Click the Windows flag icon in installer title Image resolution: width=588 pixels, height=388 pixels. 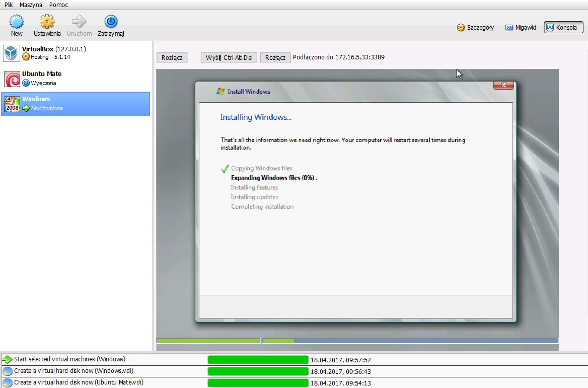[220, 92]
